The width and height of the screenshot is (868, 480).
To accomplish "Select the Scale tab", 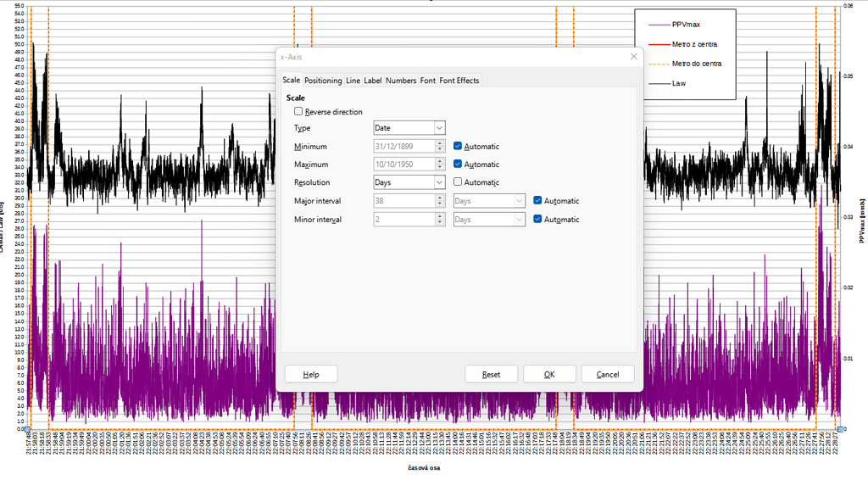I will pyautogui.click(x=292, y=80).
